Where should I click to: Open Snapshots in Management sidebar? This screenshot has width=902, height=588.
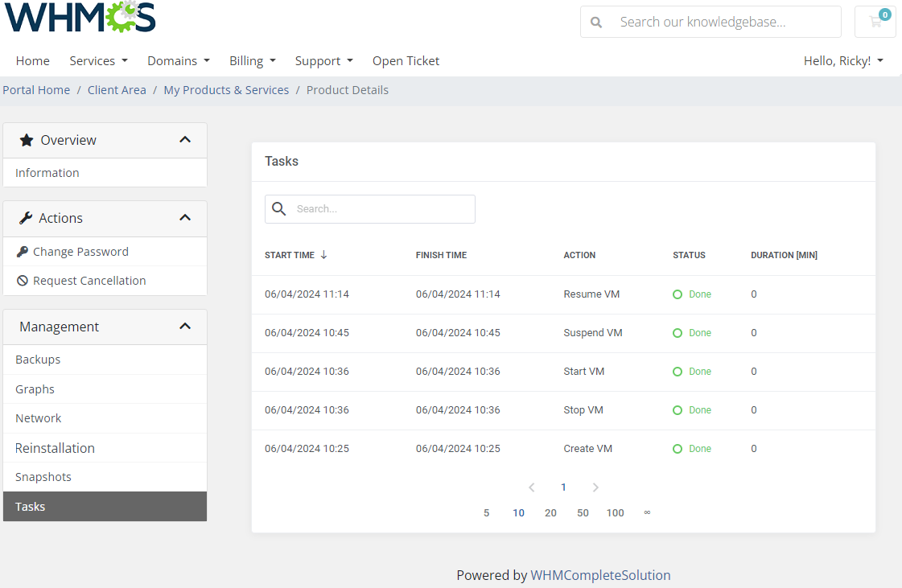tap(105, 477)
